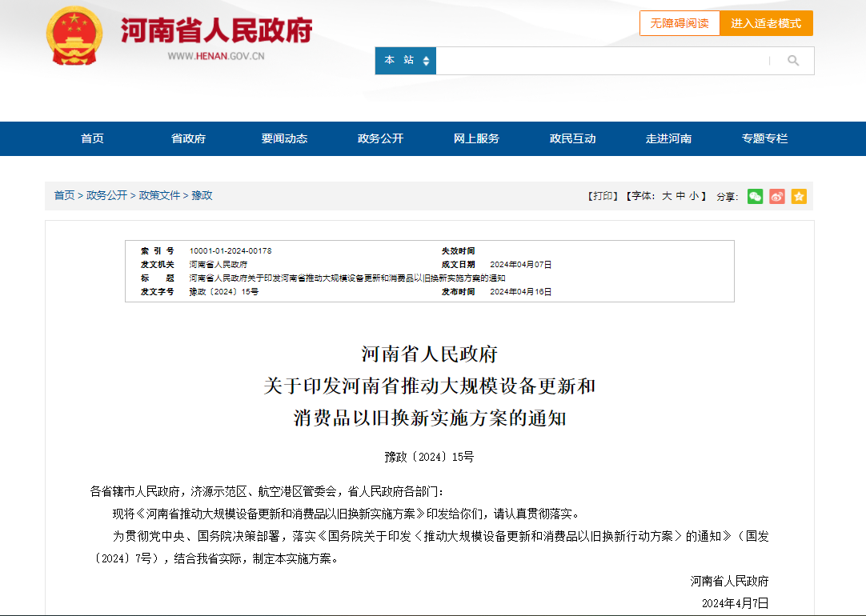The width and height of the screenshot is (866, 616).
Task: Click inside the site search text field
Action: point(600,61)
